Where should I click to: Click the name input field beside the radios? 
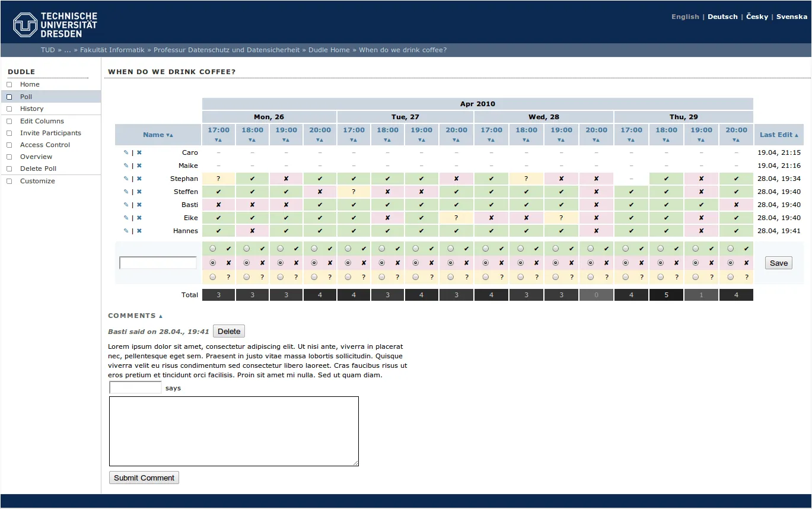coord(158,262)
